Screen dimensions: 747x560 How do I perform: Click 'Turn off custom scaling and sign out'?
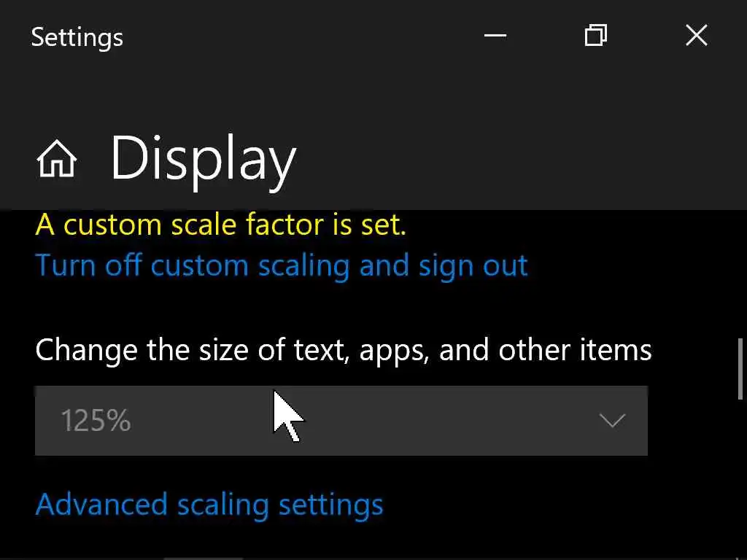click(x=282, y=265)
